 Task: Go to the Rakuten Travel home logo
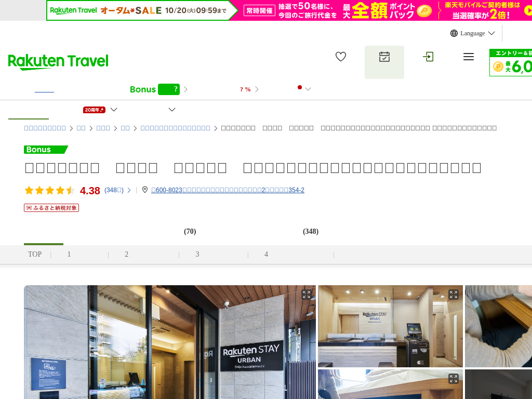tap(58, 62)
